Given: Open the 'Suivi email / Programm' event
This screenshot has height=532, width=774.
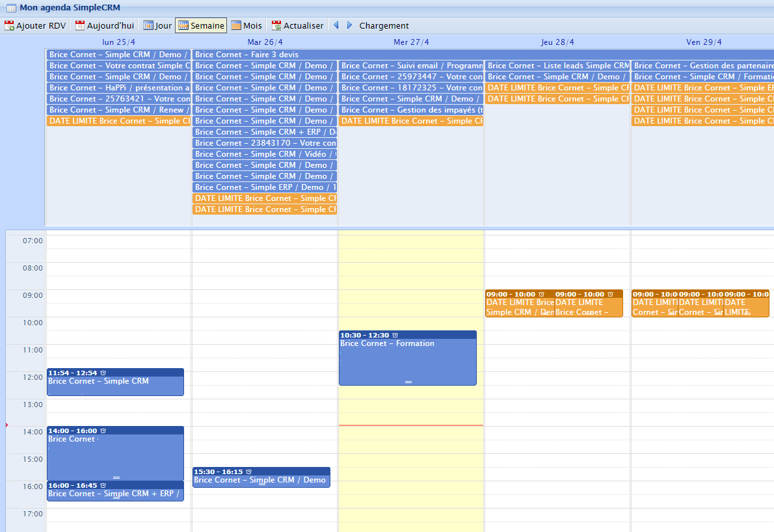Looking at the screenshot, I should tap(411, 66).
